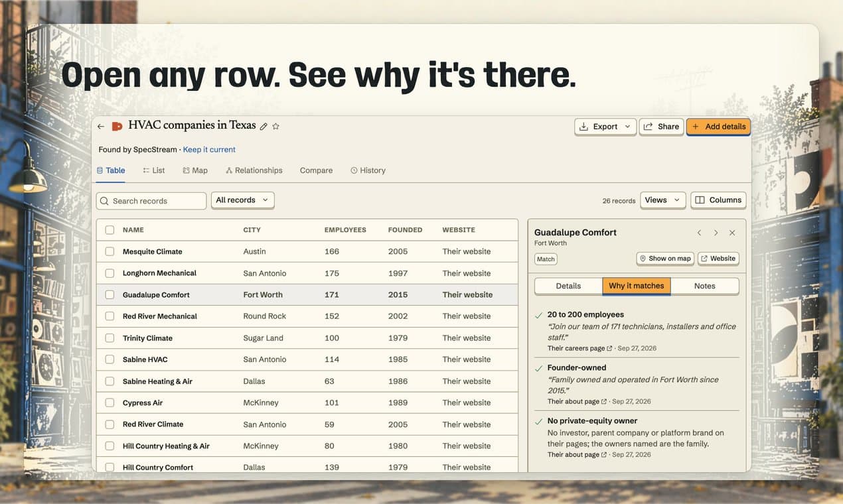Screen dimensions: 843x504
Task: Select all rows checkbox in header
Action: (110, 230)
